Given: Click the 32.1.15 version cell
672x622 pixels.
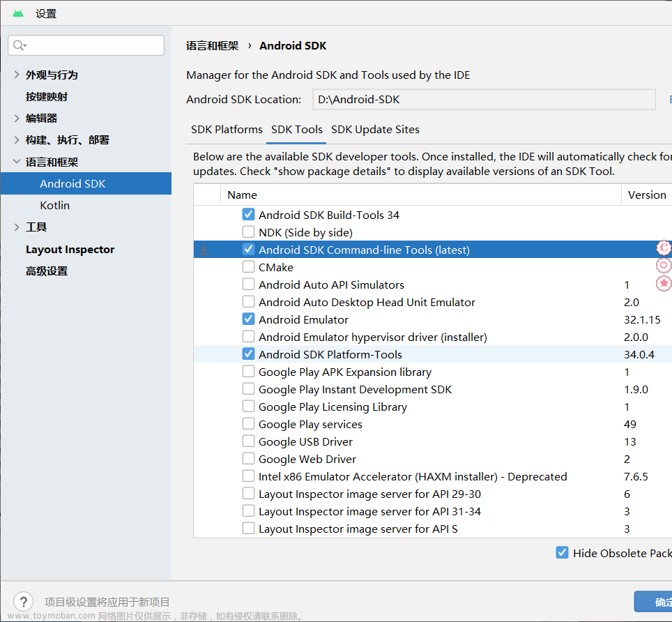Looking at the screenshot, I should (x=642, y=319).
